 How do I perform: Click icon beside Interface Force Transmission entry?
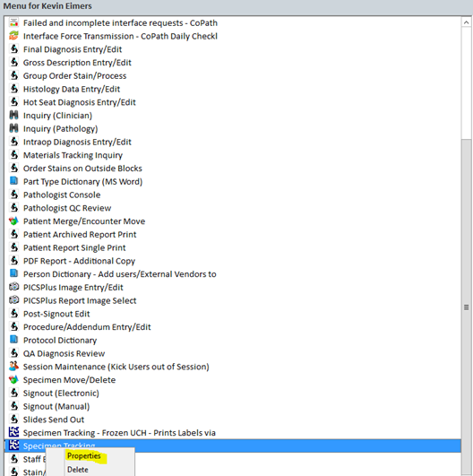click(x=13, y=36)
